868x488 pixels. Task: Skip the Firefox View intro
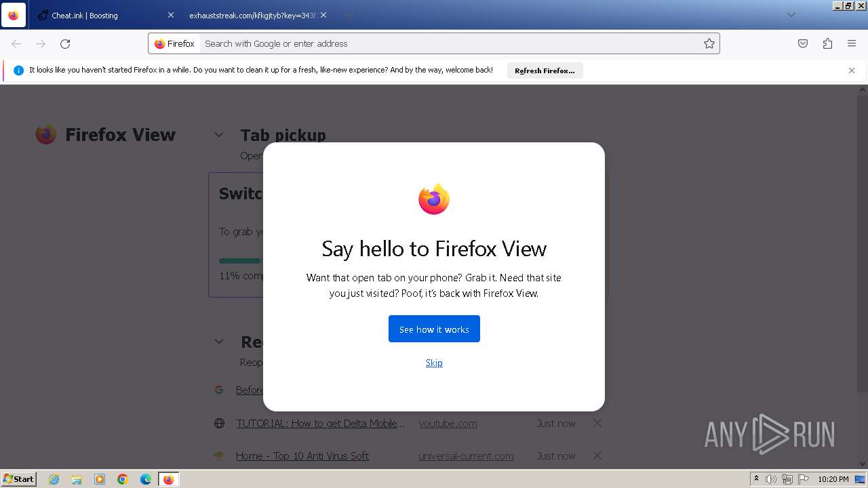(x=434, y=363)
